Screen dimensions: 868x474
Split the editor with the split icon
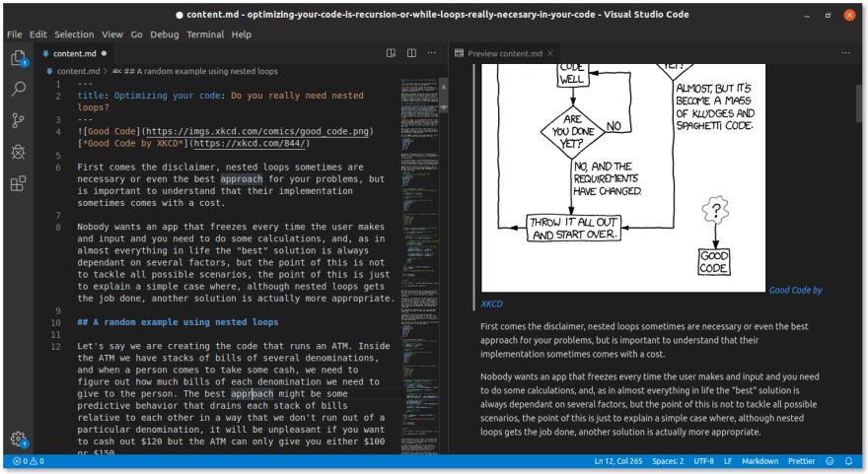tap(411, 53)
